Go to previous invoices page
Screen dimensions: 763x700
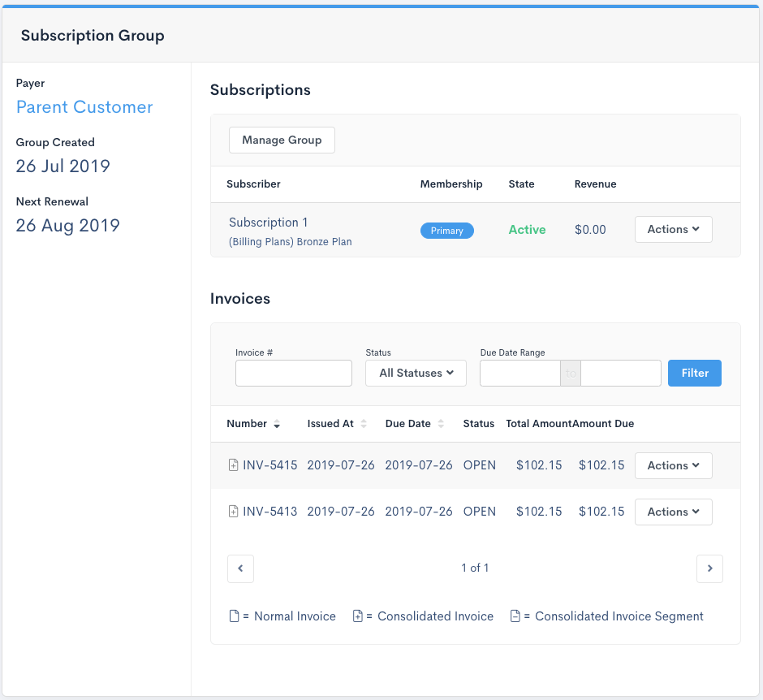(240, 568)
